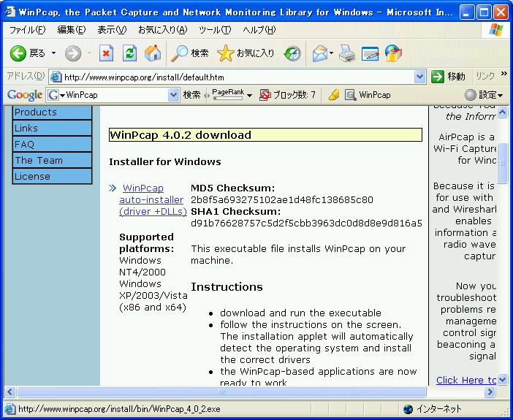Go to Home page icon
The height and width of the screenshot is (420, 513).
[153, 53]
